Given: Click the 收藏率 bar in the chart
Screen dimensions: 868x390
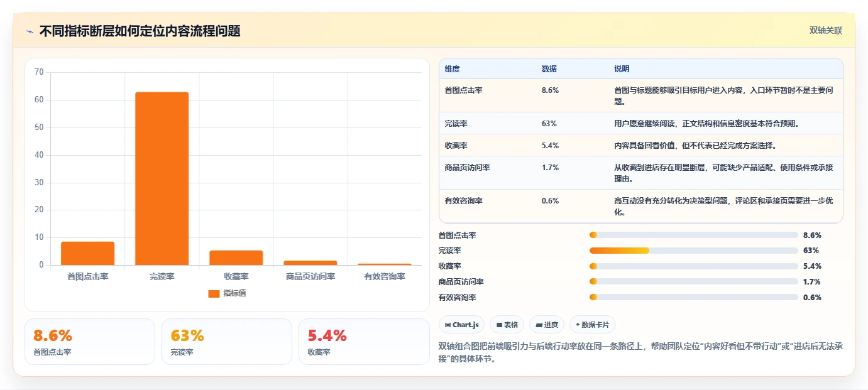Looking at the screenshot, I should pos(236,257).
